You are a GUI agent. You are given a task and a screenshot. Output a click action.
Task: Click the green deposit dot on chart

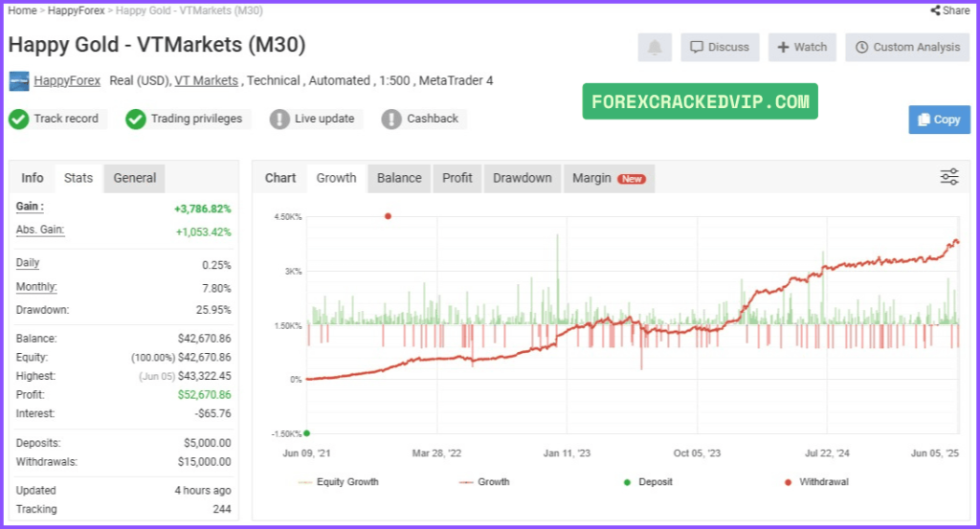click(x=307, y=432)
